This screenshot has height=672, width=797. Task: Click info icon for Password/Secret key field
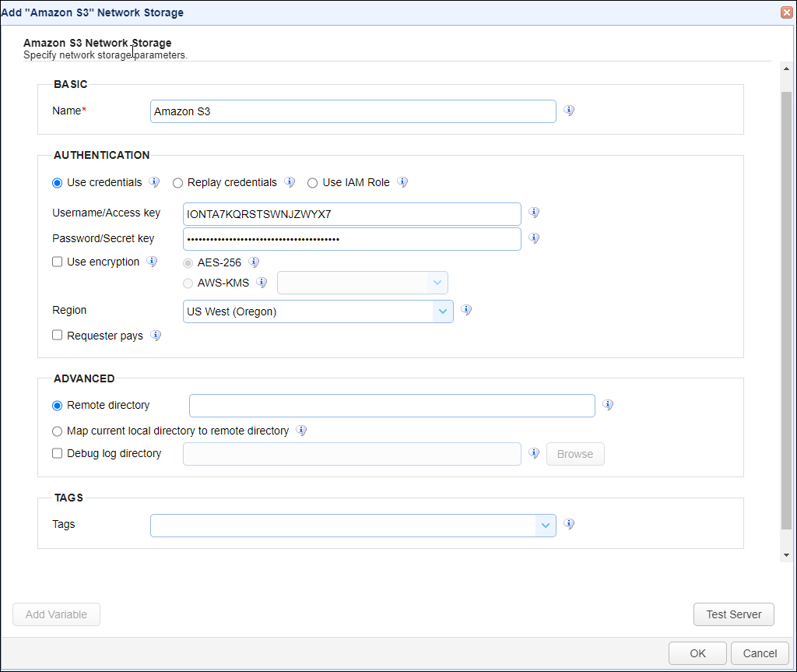[534, 237]
